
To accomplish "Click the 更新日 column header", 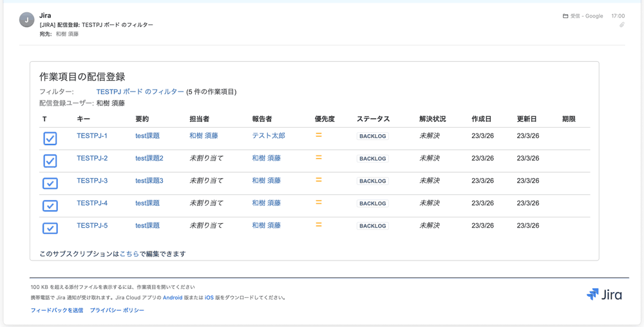I will (527, 119).
